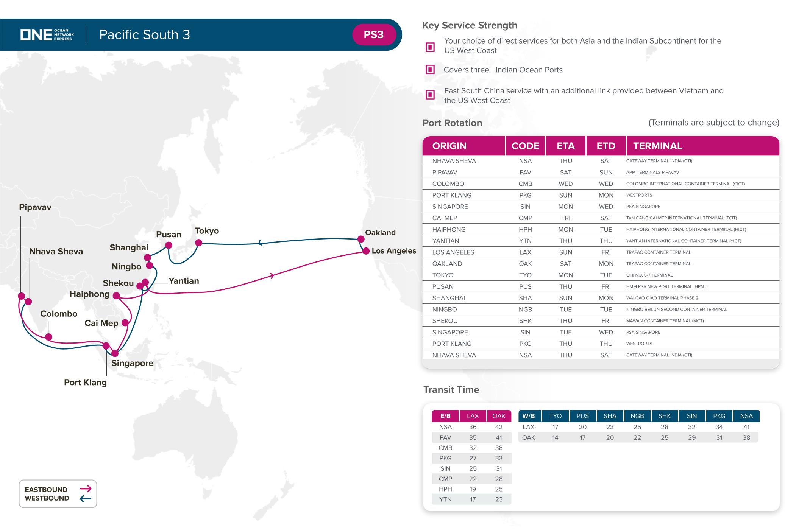Click the E/B header in Transit Time table
Viewport: 799px width, 532px height.
445,416
